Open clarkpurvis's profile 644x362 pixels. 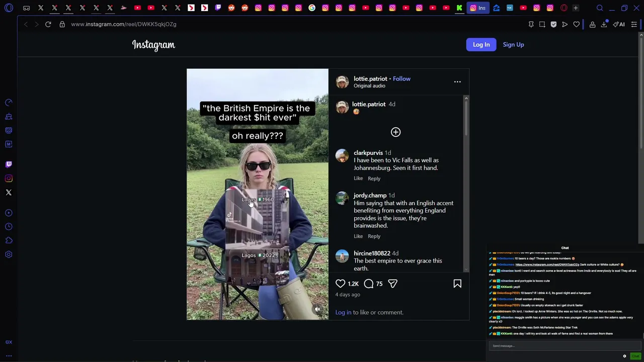368,153
